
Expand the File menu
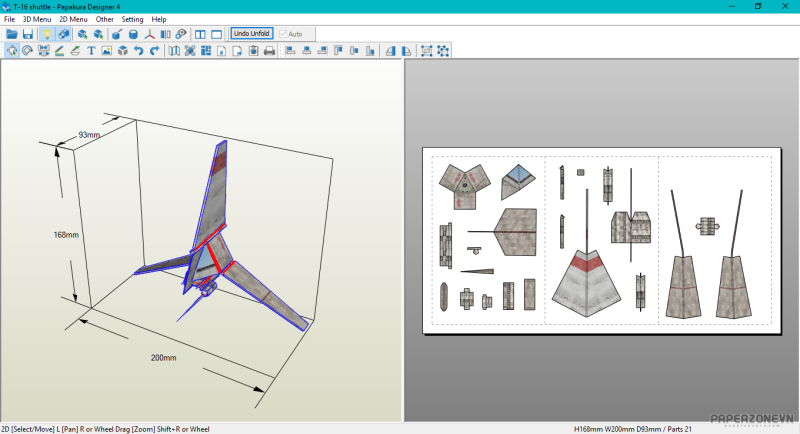[x=9, y=19]
